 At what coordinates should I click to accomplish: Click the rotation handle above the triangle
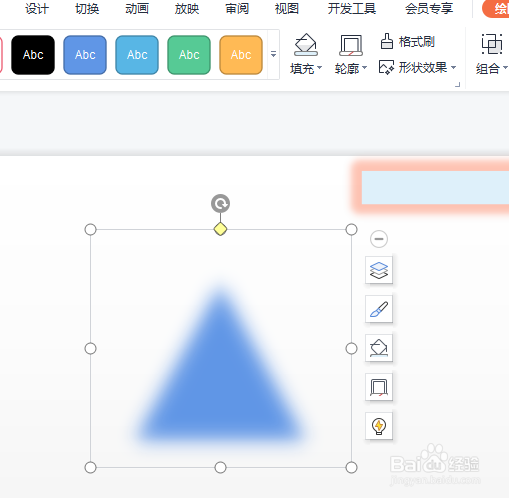pos(220,203)
